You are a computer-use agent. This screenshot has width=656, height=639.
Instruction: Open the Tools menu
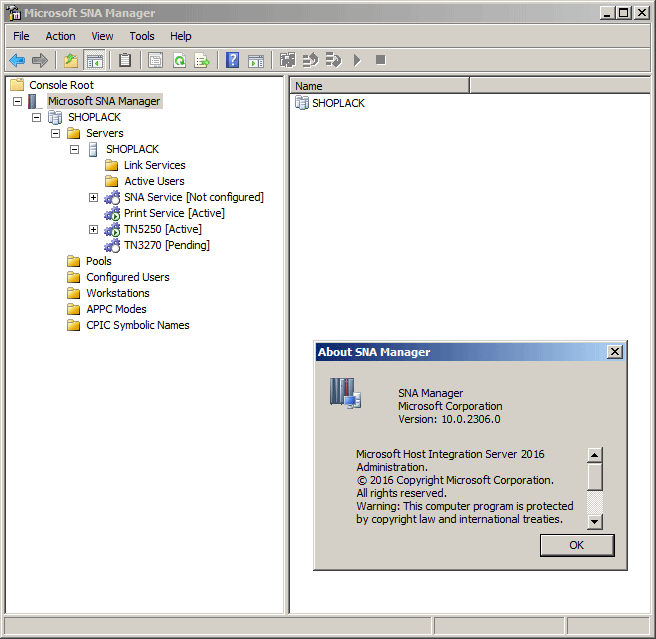142,36
